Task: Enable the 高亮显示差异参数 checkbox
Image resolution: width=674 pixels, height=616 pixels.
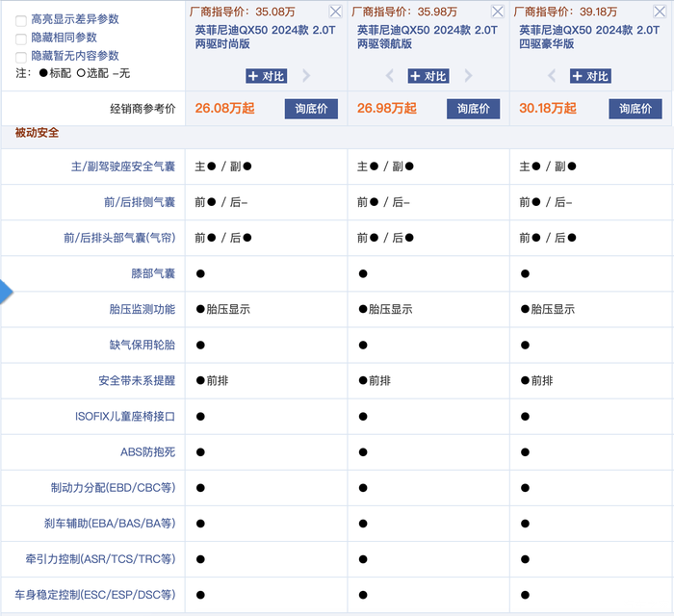Action: pos(21,19)
